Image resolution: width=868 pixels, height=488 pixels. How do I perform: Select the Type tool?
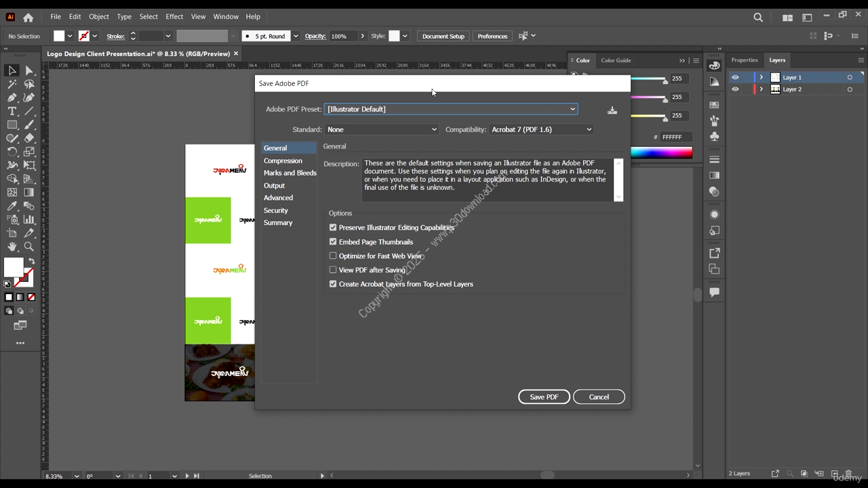[x=12, y=111]
